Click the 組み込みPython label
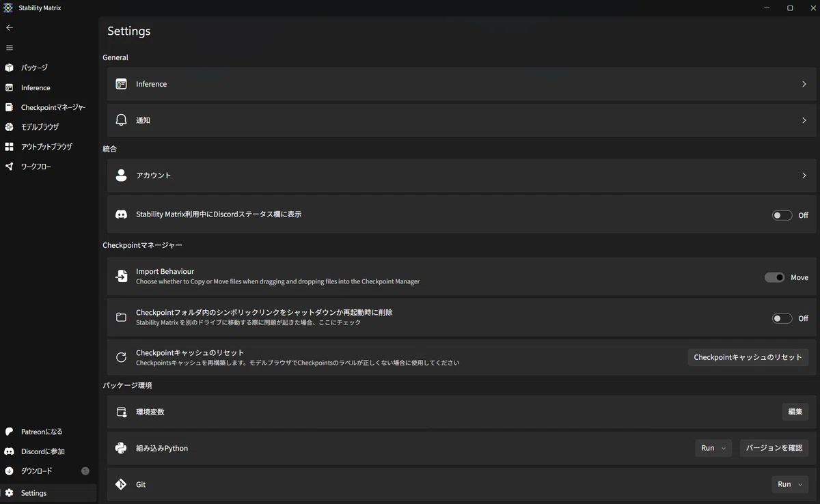820x504 pixels. [162, 448]
